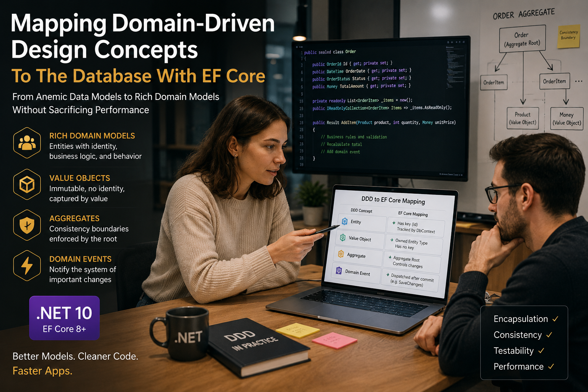This screenshot has height=392, width=588.
Task: Click the RICH DOMAIN MODELS heading
Action: [92, 136]
